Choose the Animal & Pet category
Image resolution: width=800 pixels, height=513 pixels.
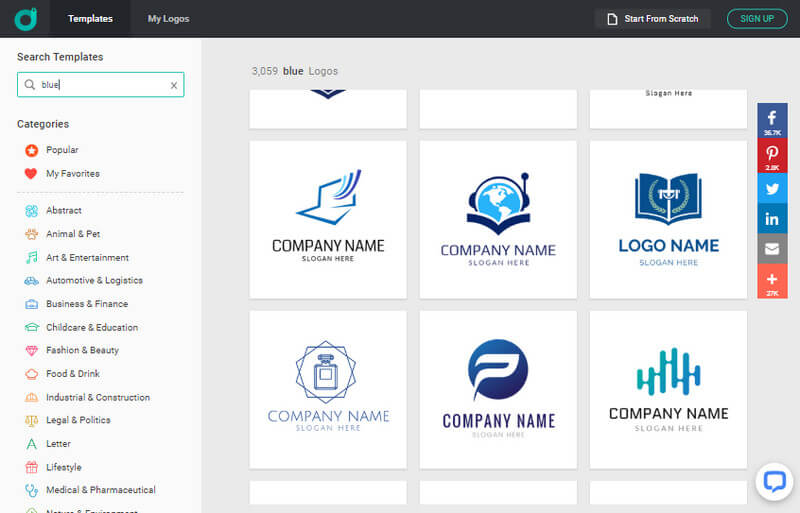(x=72, y=234)
